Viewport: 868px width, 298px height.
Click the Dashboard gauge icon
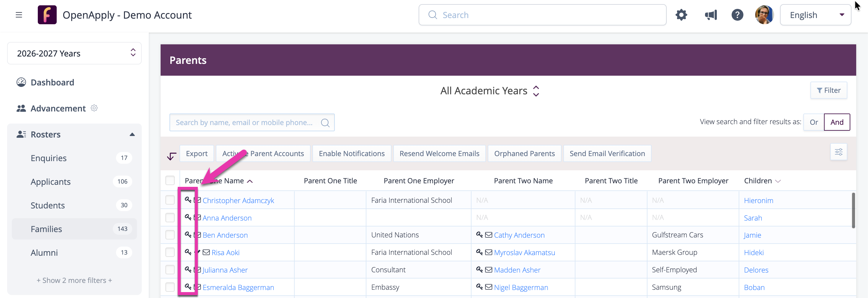pos(21,82)
